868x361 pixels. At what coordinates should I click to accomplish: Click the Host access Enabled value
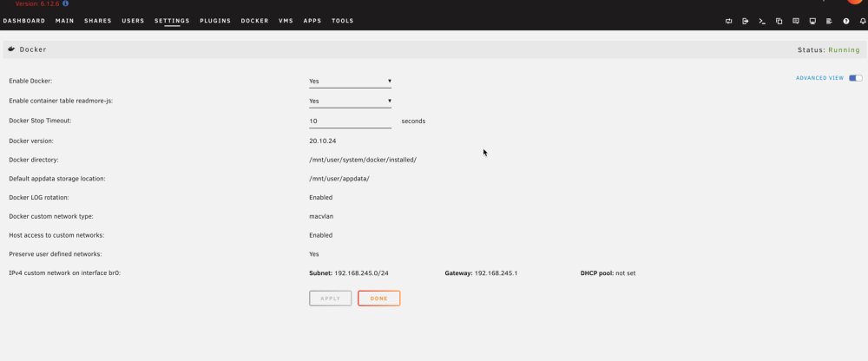[321, 235]
